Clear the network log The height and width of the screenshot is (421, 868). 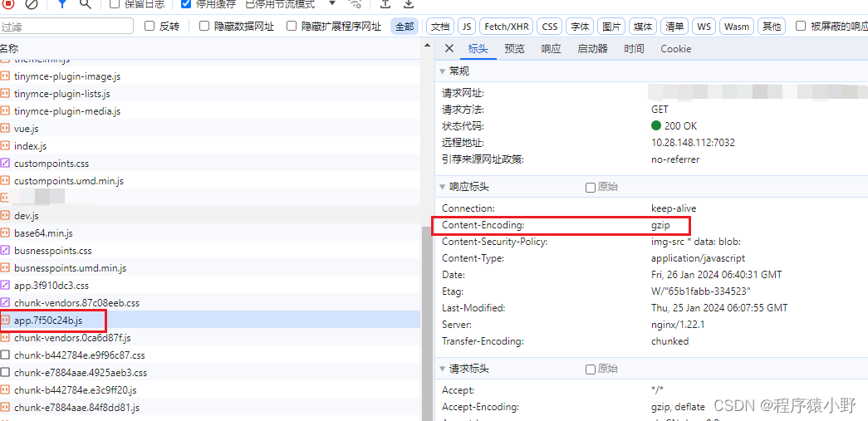point(31,4)
